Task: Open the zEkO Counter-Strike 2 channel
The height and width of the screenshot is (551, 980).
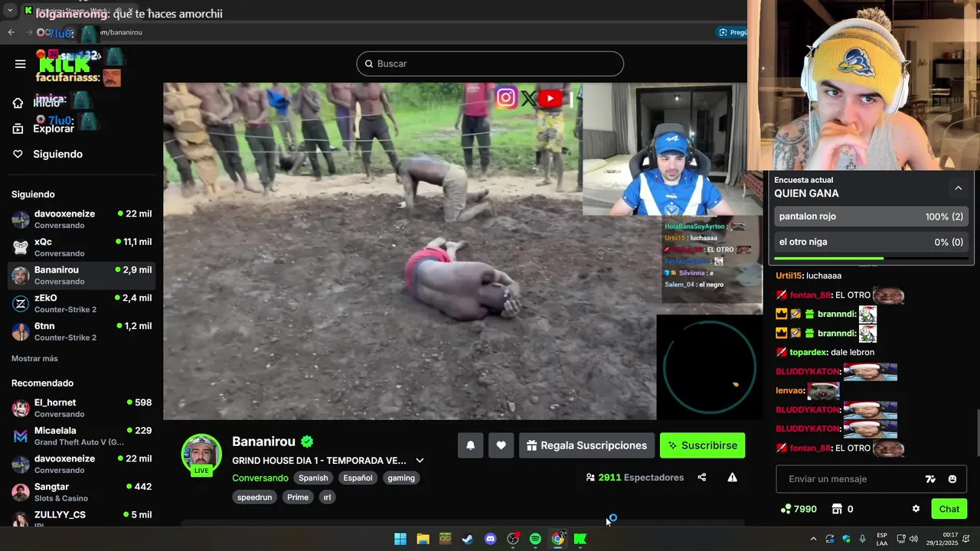Action: (81, 303)
